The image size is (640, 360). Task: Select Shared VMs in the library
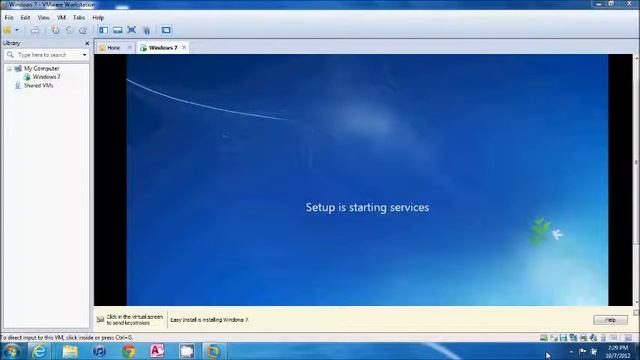coord(38,85)
